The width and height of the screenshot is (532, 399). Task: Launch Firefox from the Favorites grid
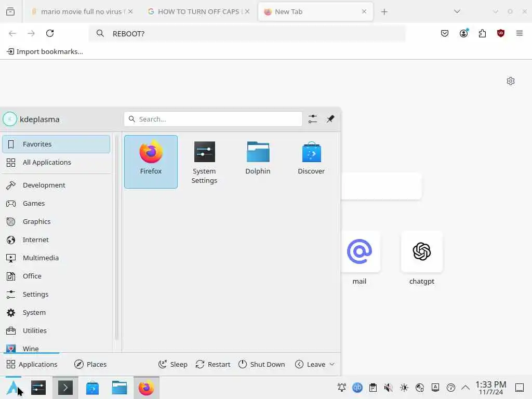point(151,162)
